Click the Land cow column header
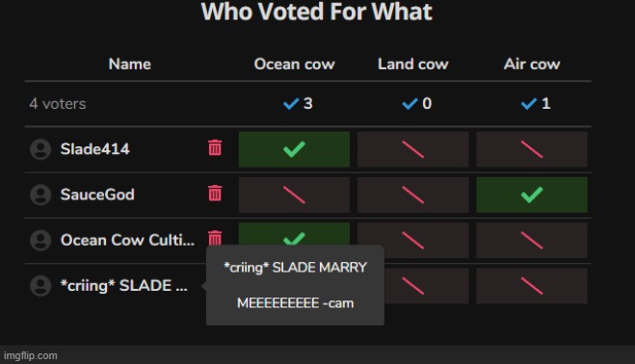 [x=413, y=64]
